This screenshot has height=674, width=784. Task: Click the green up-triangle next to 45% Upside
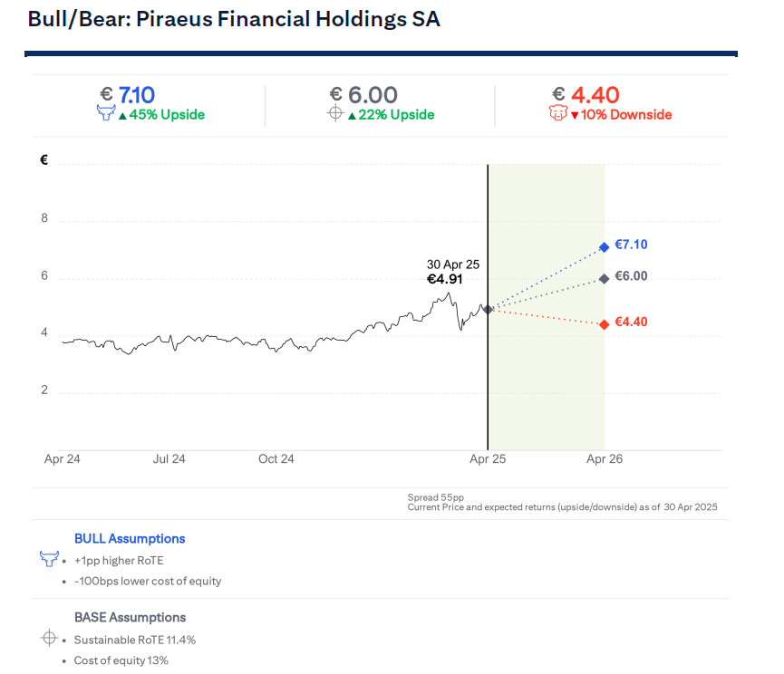click(x=122, y=115)
